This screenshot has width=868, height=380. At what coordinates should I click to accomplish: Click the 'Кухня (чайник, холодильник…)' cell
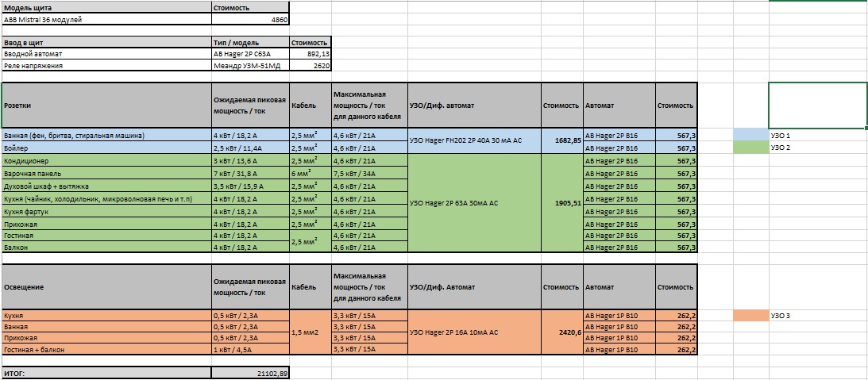106,199
